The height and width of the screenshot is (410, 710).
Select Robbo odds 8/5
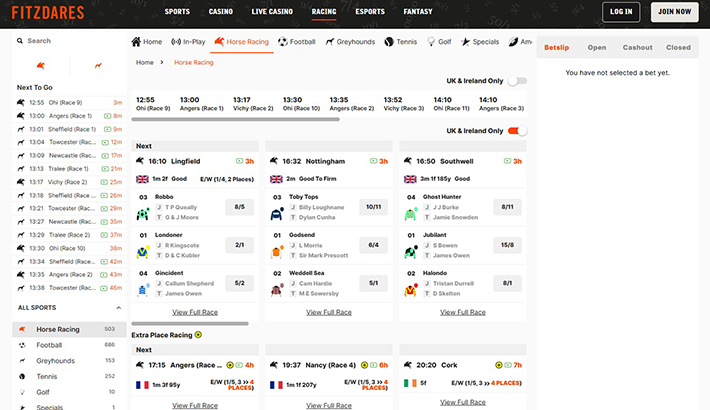(x=240, y=207)
